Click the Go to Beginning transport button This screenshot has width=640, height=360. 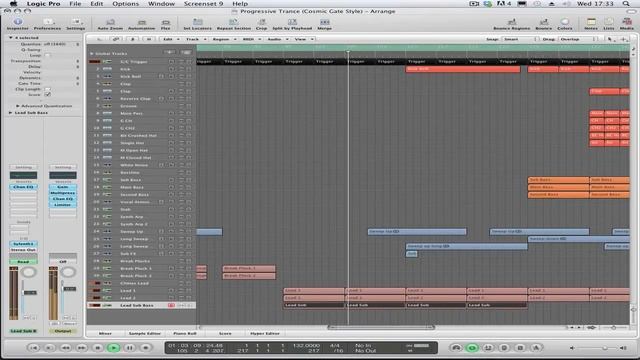pyautogui.click(x=33, y=348)
